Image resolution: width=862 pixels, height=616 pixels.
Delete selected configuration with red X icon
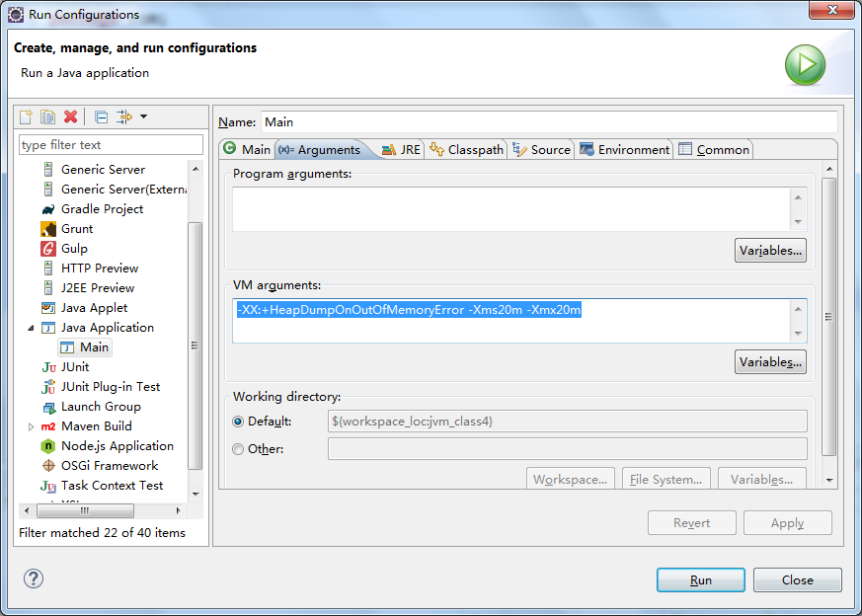[70, 117]
